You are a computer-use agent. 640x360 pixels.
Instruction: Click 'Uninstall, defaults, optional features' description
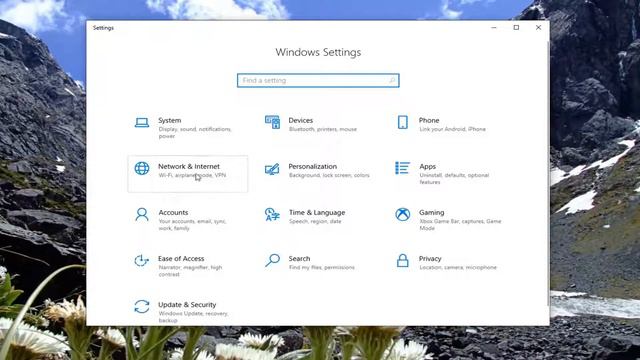pos(454,179)
